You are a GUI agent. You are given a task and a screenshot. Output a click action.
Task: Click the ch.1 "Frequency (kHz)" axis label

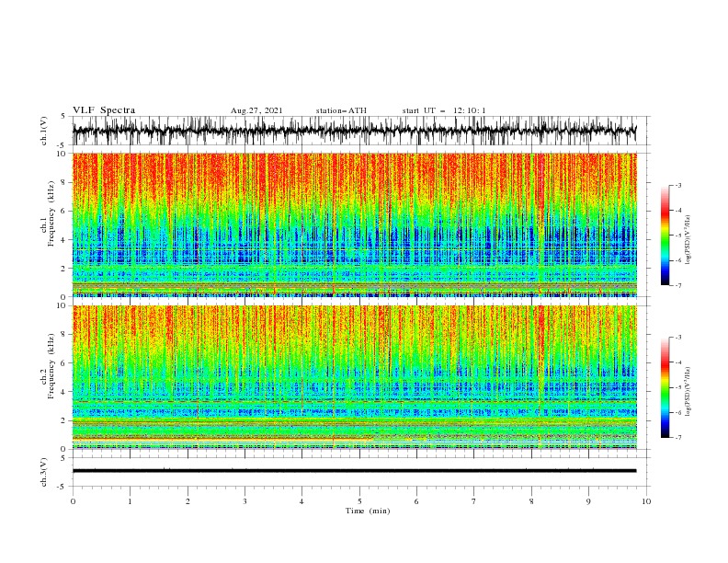51,214
